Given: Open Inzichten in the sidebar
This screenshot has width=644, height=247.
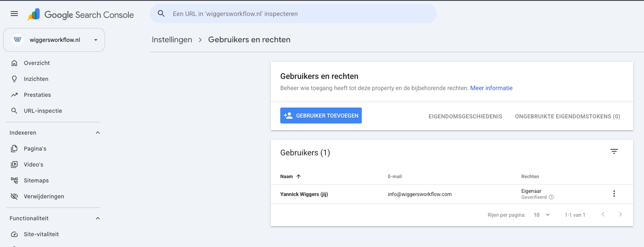Looking at the screenshot, I should 36,79.
